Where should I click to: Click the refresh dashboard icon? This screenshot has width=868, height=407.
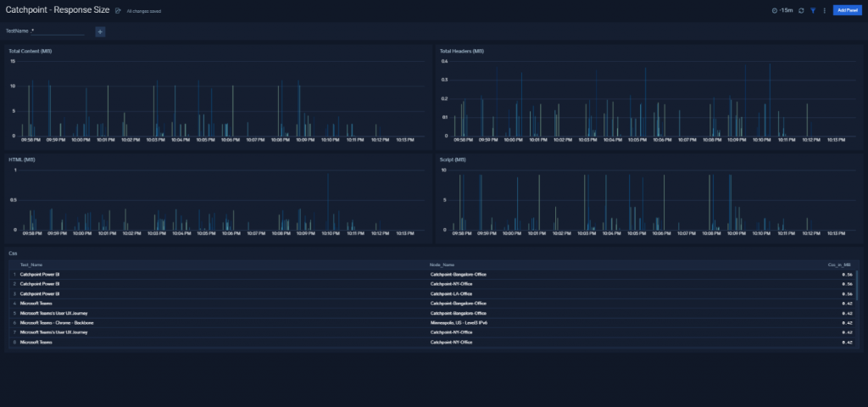[x=801, y=10]
